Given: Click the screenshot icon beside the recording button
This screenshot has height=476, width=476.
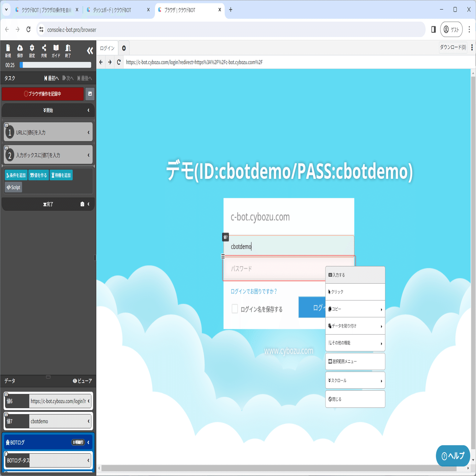Looking at the screenshot, I should tap(90, 94).
